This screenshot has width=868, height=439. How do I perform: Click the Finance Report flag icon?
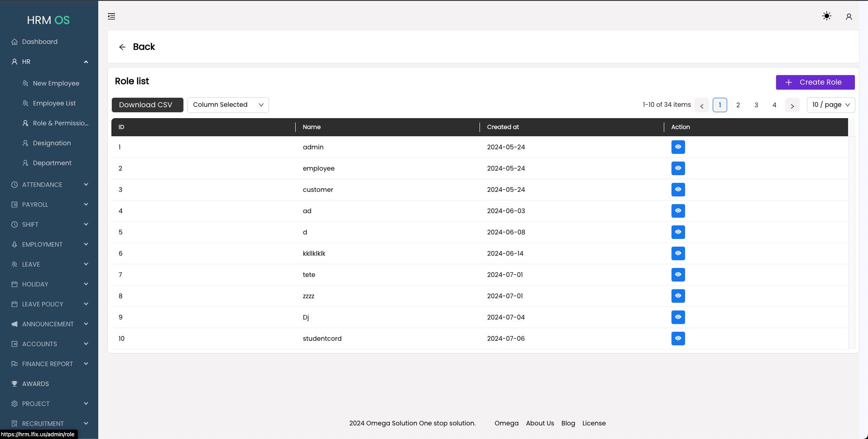14,364
